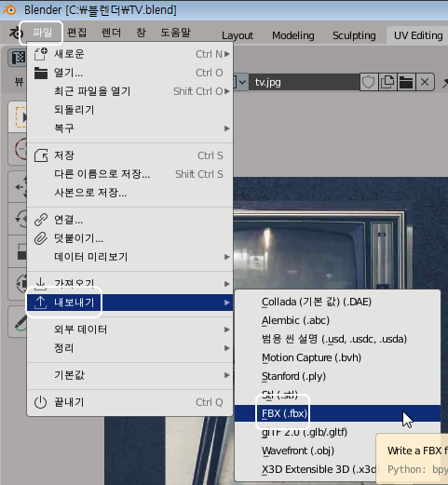Export as Motion Capture (.bvh)
Viewport: 448px width, 485px height.
pos(337,357)
